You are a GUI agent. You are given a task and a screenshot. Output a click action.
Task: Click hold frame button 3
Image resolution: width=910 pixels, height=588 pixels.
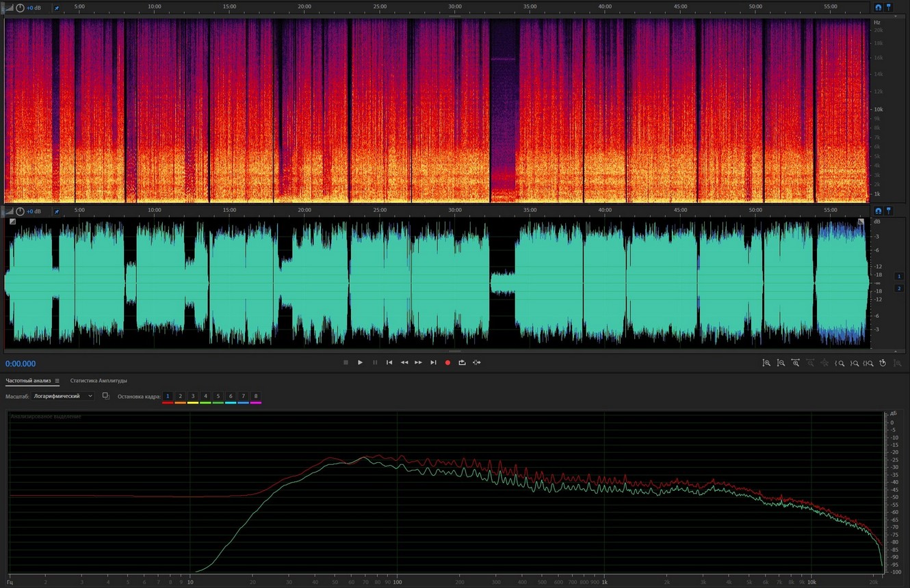[x=193, y=396]
